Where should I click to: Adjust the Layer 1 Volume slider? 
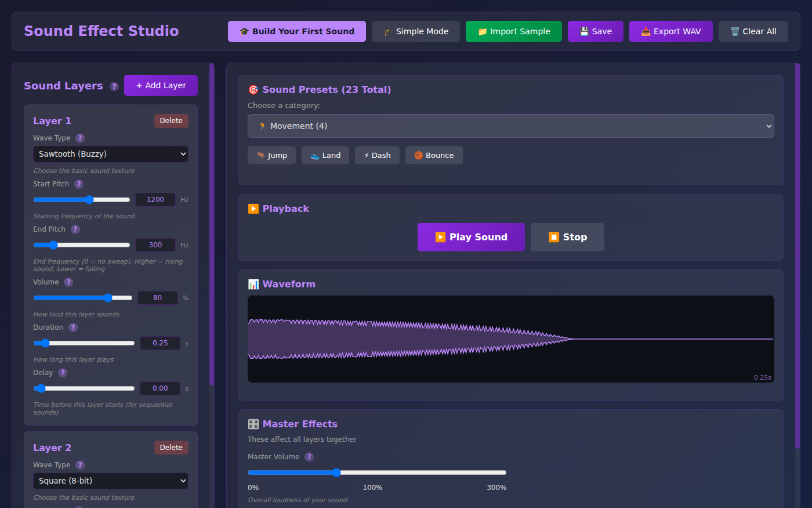pyautogui.click(x=83, y=298)
